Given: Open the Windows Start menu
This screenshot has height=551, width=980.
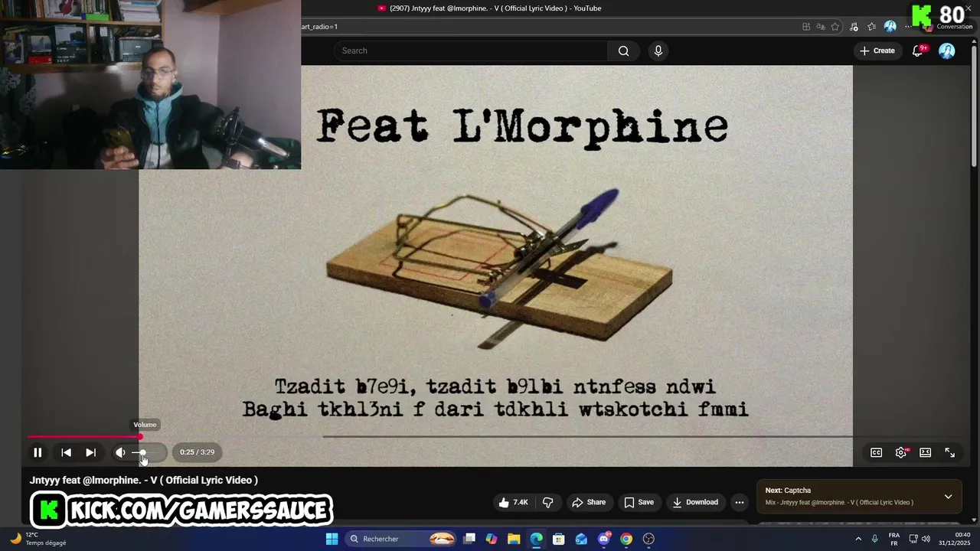Looking at the screenshot, I should coord(332,539).
